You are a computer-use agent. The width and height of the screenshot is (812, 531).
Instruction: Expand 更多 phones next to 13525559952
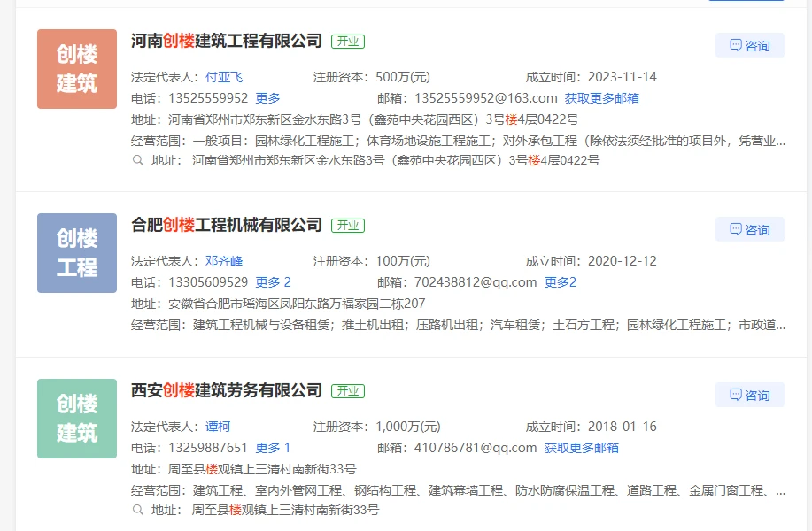[267, 98]
